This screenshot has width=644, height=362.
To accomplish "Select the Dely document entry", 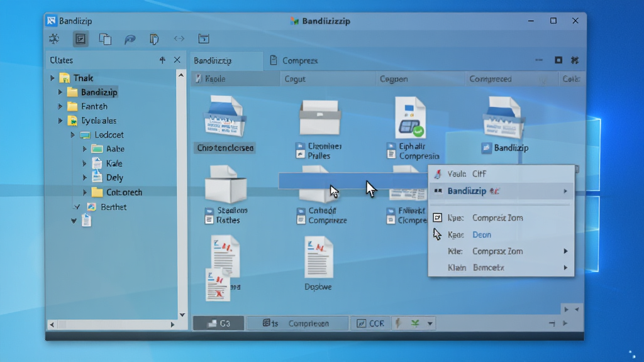I will point(107,178).
